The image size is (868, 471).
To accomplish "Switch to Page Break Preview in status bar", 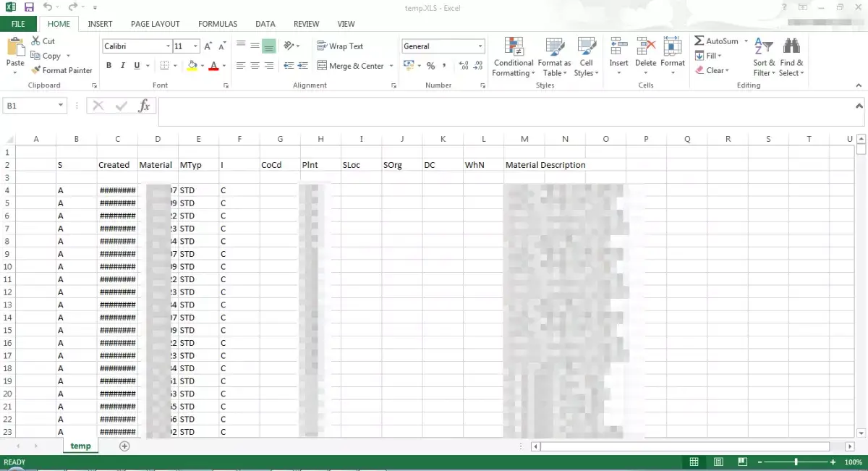I will click(x=742, y=462).
